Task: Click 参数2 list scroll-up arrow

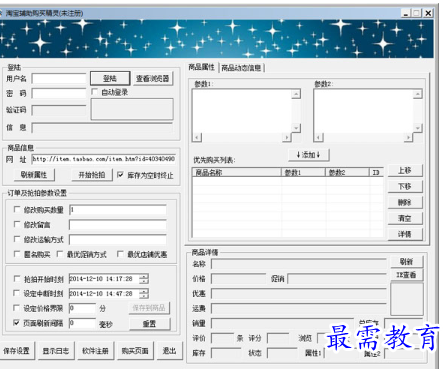Action: point(417,94)
